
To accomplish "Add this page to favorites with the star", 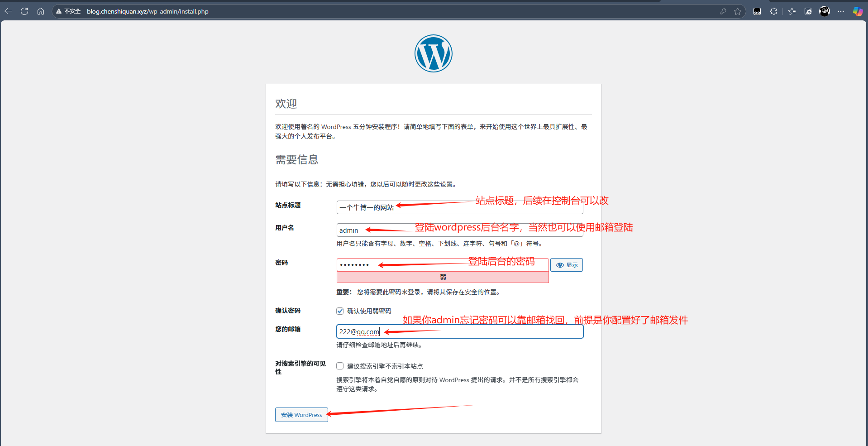I will (x=738, y=11).
